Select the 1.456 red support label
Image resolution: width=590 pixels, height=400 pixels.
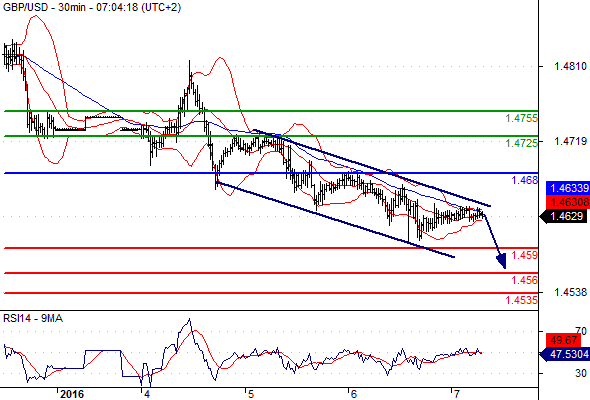(525, 280)
